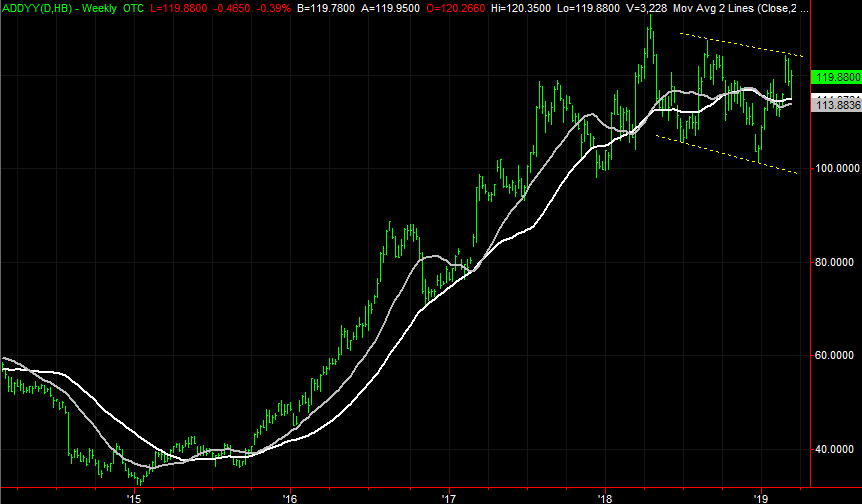This screenshot has height=504, width=862.
Task: Select the upper yellow dotted trendline
Action: coord(742,46)
